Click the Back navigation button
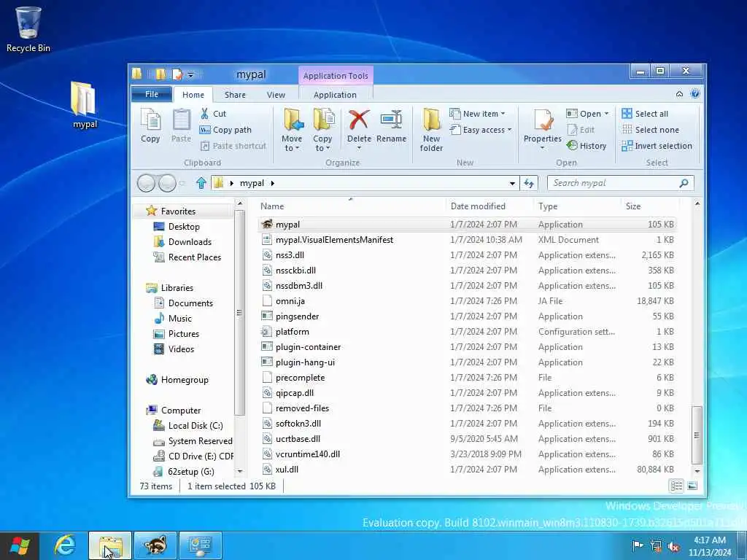Image resolution: width=747 pixels, height=560 pixels. pyautogui.click(x=146, y=183)
